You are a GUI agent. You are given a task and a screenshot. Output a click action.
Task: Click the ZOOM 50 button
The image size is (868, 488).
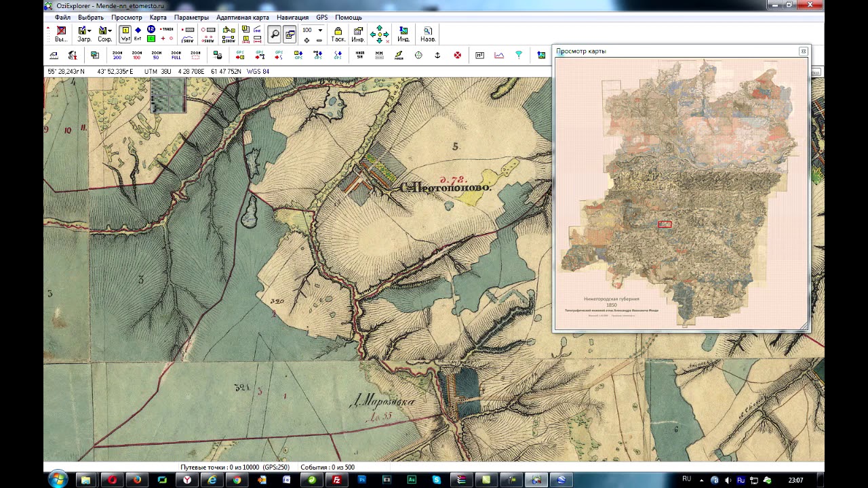click(157, 55)
